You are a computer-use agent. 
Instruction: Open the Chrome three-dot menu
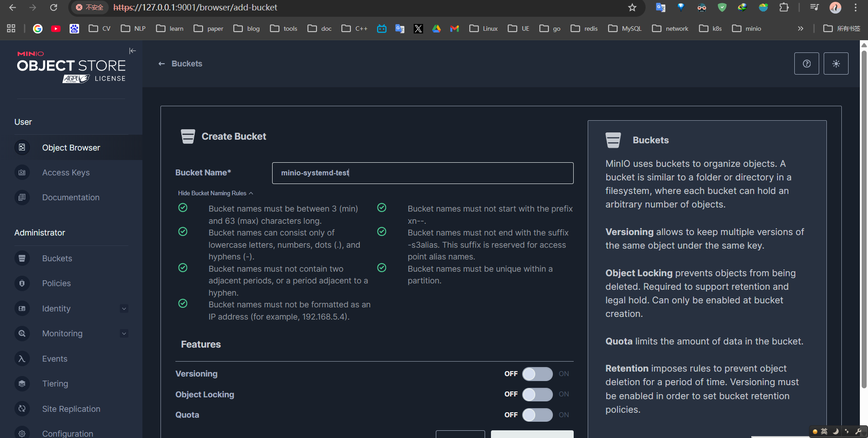856,8
